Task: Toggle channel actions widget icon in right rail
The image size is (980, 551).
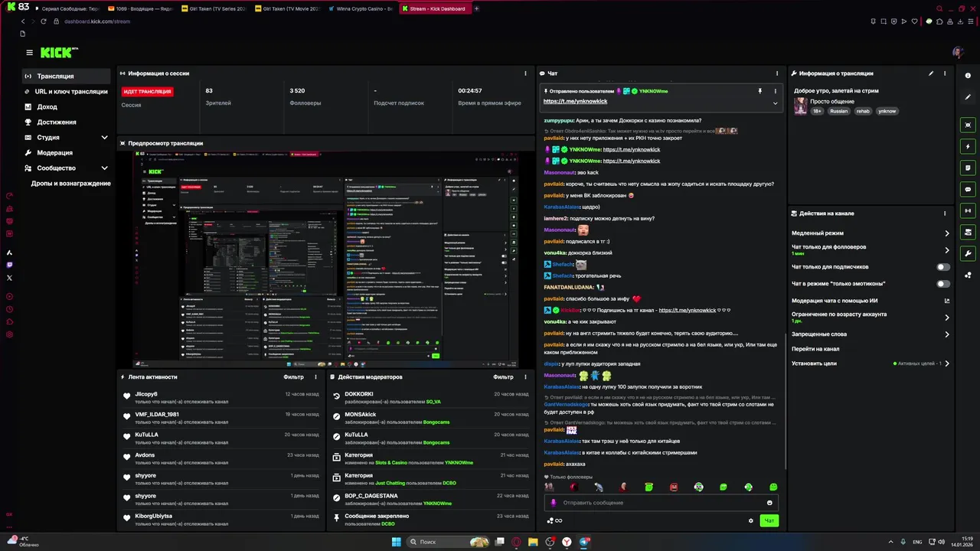Action: click(x=968, y=232)
